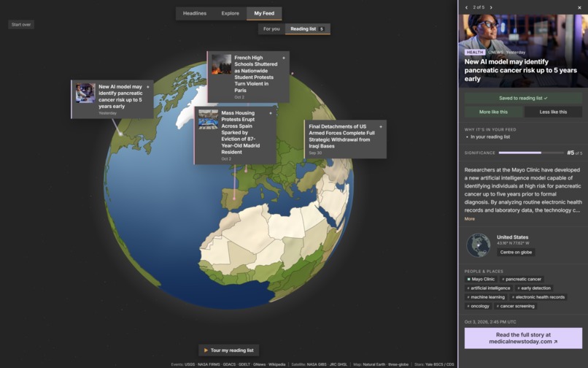Click the '#5 of 5' significance rank
Image resolution: width=588 pixels, height=368 pixels.
click(x=574, y=153)
